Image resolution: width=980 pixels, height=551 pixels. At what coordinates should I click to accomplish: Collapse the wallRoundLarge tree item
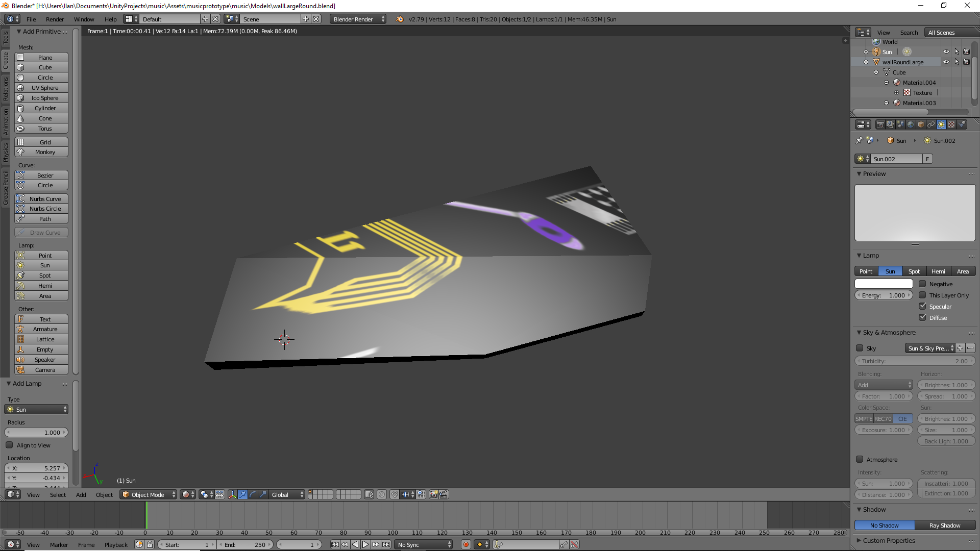(x=866, y=62)
